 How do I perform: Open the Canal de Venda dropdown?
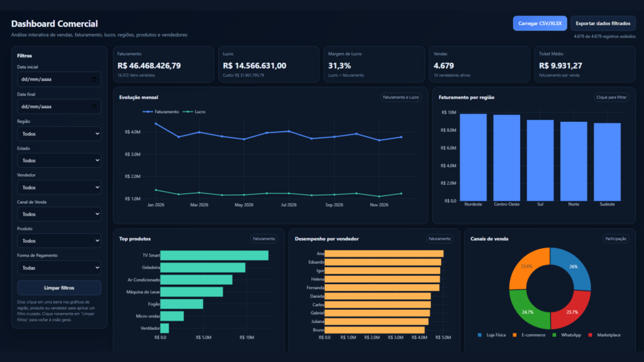(x=59, y=214)
